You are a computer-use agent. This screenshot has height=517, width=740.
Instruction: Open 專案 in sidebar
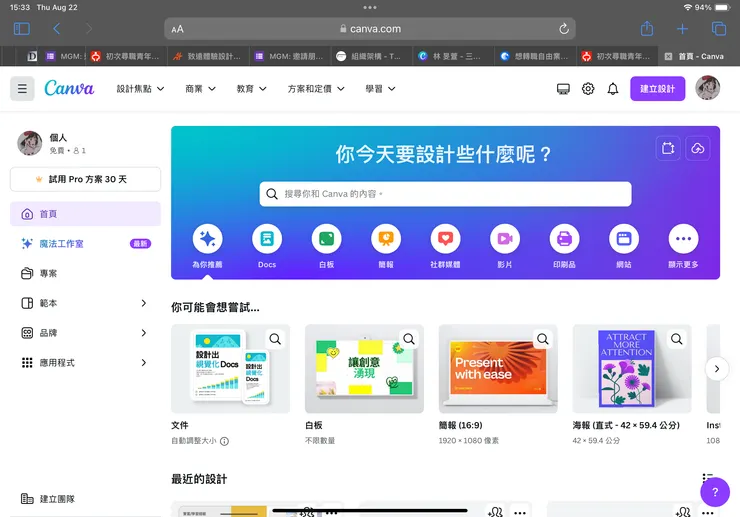point(85,273)
